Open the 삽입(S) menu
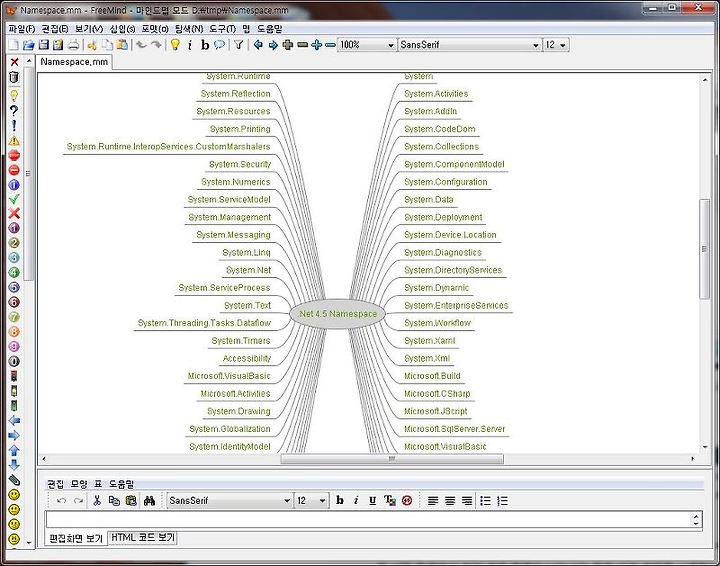The image size is (720, 566). click(x=122, y=29)
